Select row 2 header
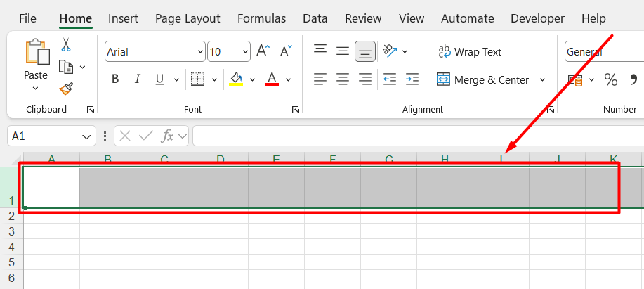The height and width of the screenshot is (289, 644). pos(11,217)
